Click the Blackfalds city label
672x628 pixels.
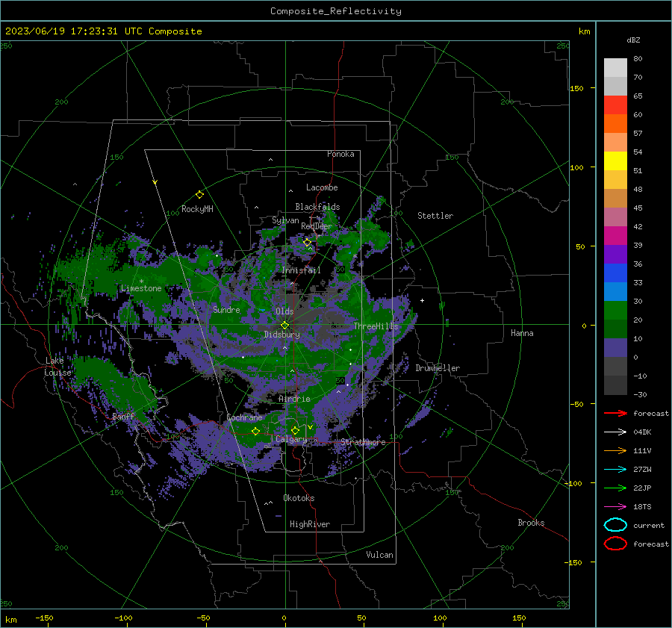click(x=317, y=207)
